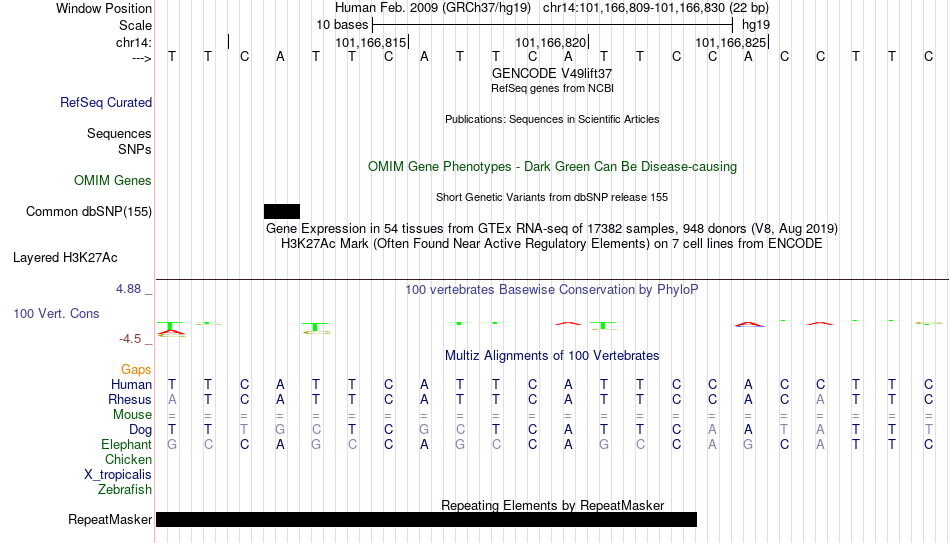
Task: Click the Layered H3K27Ac track label
Action: [65, 258]
